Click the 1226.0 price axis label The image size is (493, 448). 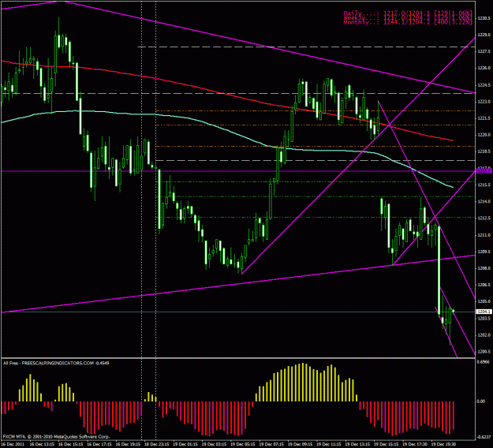pos(484,68)
